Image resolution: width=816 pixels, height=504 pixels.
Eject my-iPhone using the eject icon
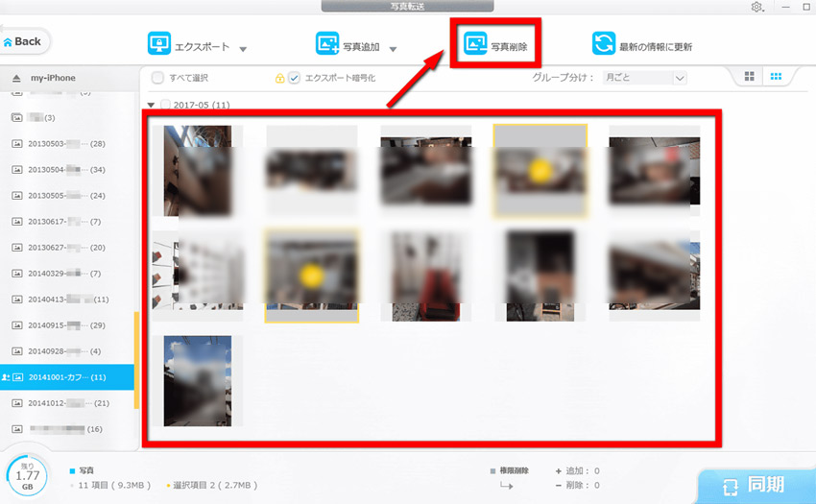coord(16,78)
